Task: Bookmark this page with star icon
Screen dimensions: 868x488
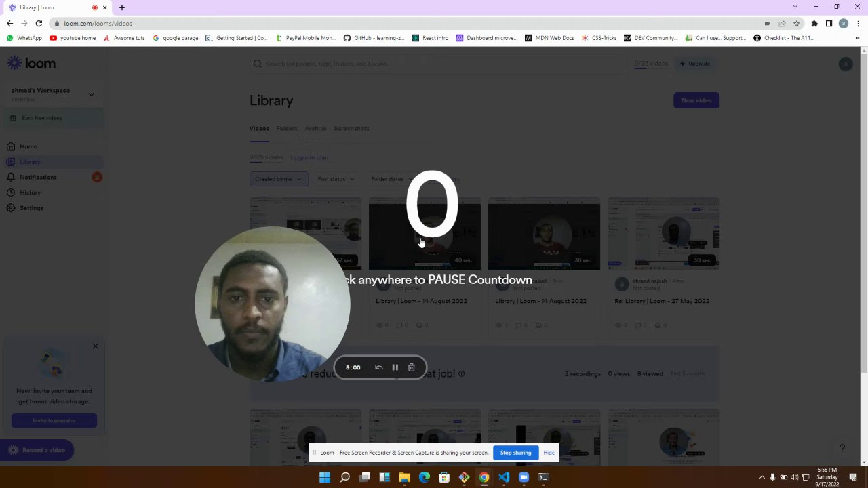Action: [796, 23]
